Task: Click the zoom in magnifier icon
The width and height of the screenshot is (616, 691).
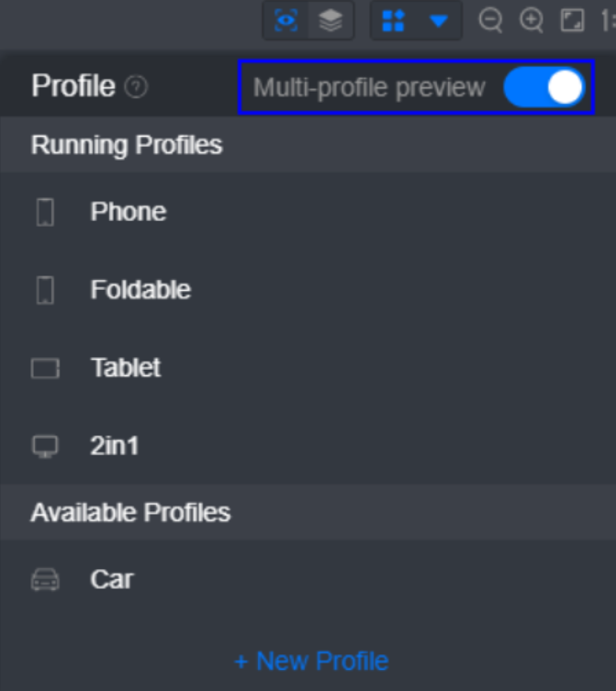Action: [x=532, y=20]
